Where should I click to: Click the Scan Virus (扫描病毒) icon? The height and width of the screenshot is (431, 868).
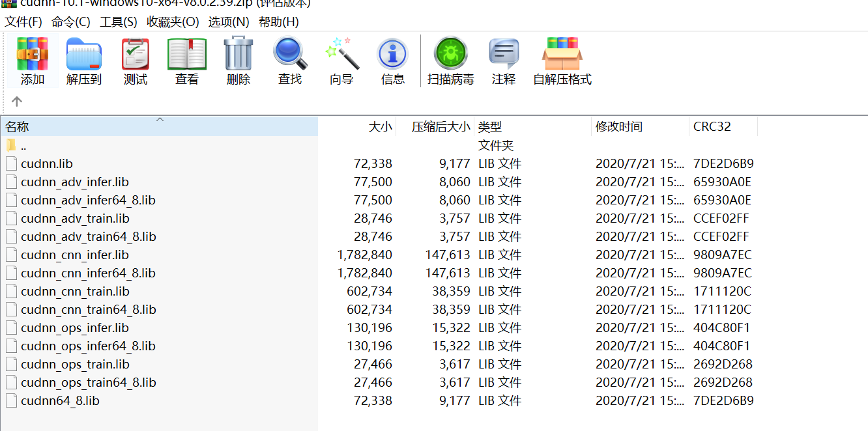pos(450,54)
